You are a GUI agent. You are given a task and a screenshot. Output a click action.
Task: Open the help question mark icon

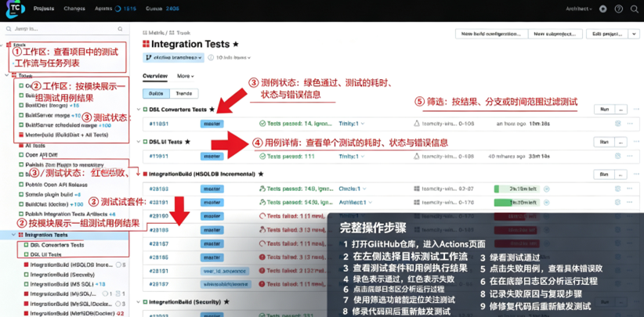coord(618,9)
